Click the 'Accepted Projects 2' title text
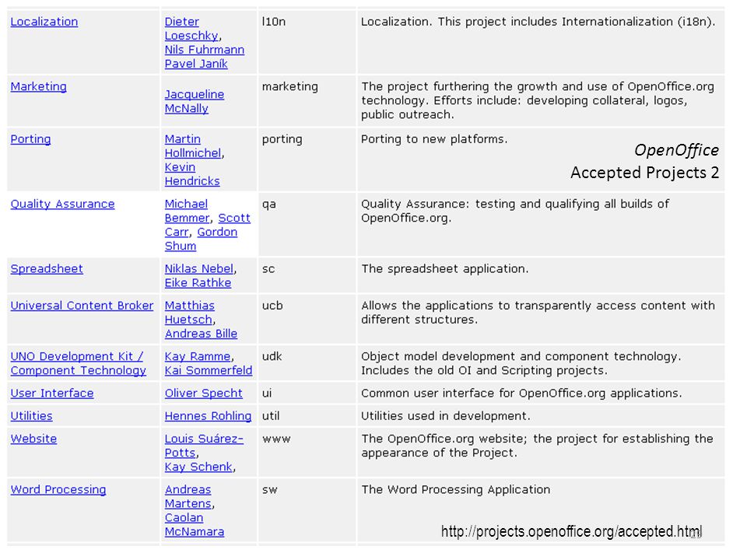747x560 pixels. [x=644, y=173]
